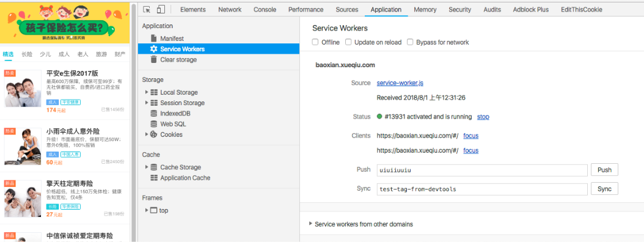The width and height of the screenshot is (644, 242).
Task: Click into the Sync tag input field
Action: tap(482, 189)
